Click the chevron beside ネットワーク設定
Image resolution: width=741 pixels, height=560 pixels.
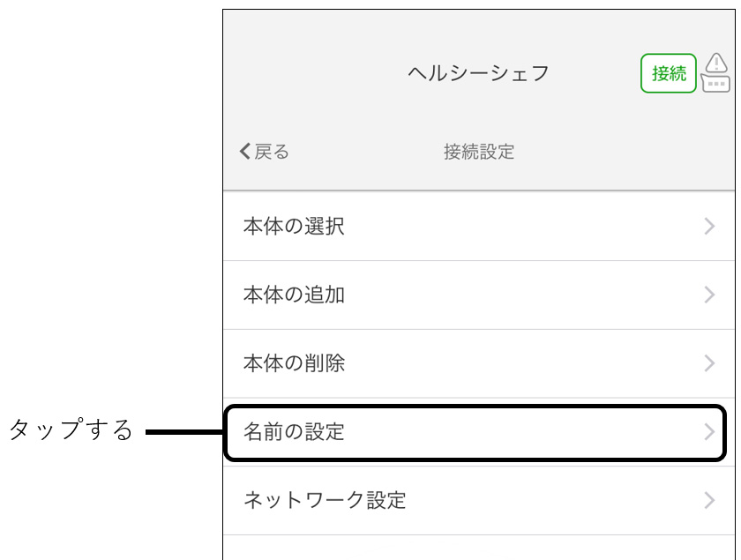[x=710, y=501]
